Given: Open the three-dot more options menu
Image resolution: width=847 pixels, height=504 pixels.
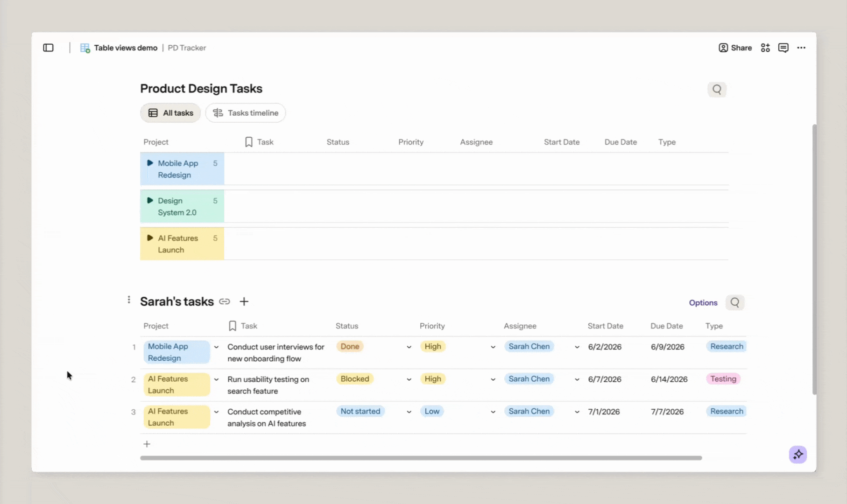Looking at the screenshot, I should (801, 48).
